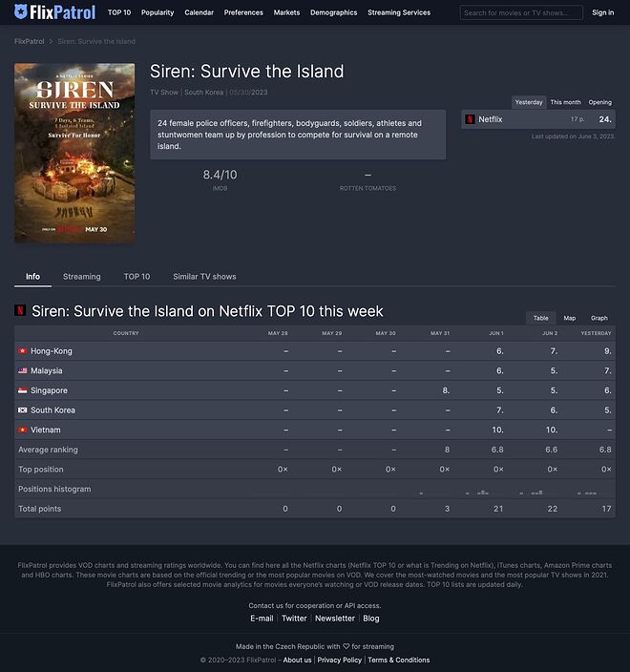Image resolution: width=630 pixels, height=672 pixels.
Task: Click the Vietnam country link
Action: tap(46, 430)
